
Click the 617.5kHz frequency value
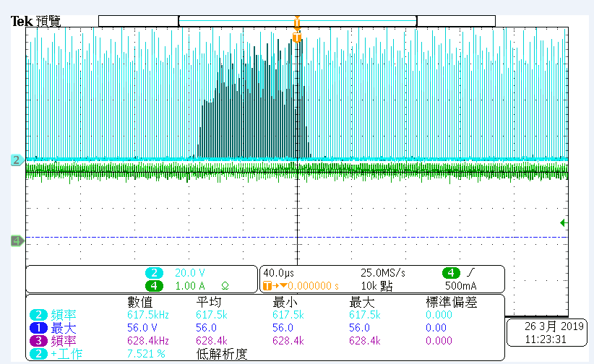click(x=148, y=315)
